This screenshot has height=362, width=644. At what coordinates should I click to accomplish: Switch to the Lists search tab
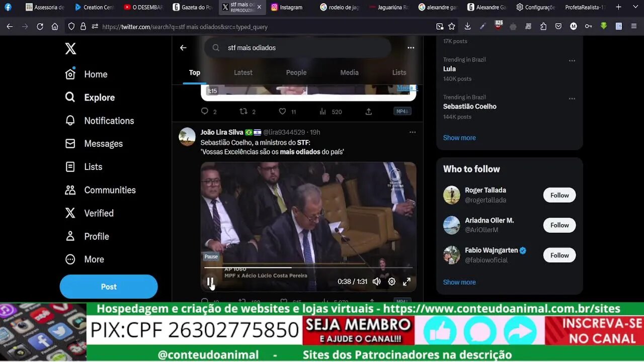tap(399, 72)
